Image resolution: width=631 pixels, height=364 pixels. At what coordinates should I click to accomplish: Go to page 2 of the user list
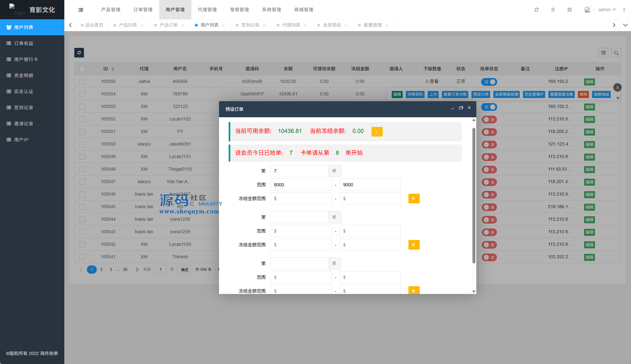(101, 270)
